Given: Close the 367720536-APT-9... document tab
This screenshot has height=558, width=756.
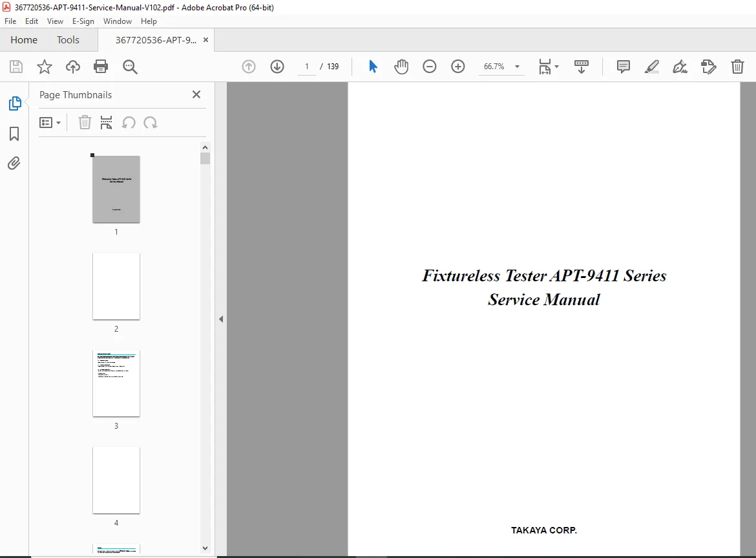Looking at the screenshot, I should tap(206, 40).
